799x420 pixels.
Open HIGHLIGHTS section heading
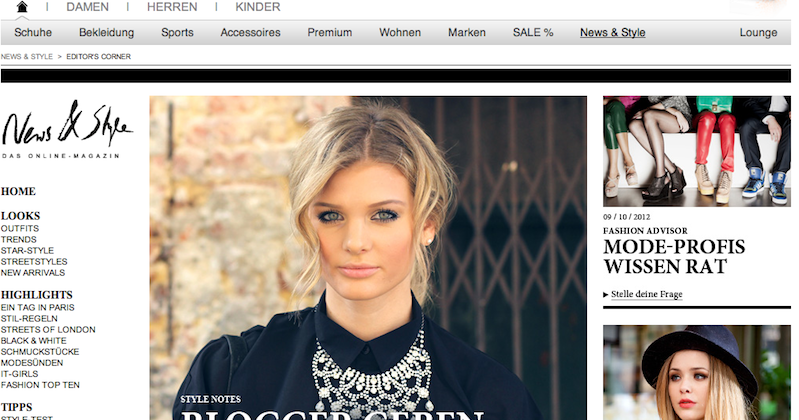[x=37, y=295]
